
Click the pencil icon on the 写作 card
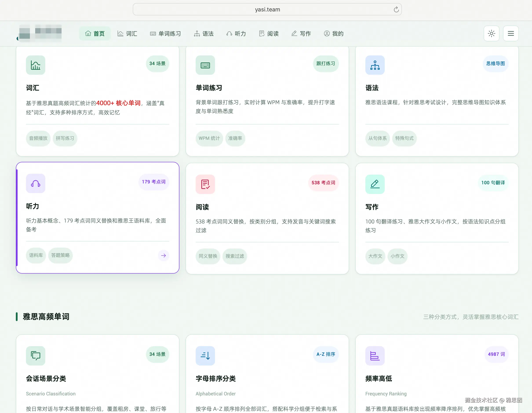[x=375, y=184]
